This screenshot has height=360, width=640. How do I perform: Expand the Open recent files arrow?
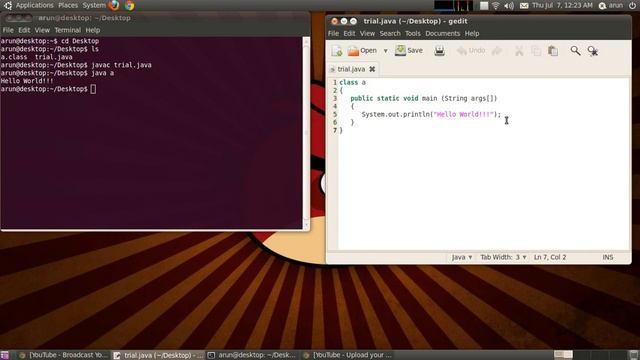(x=385, y=51)
